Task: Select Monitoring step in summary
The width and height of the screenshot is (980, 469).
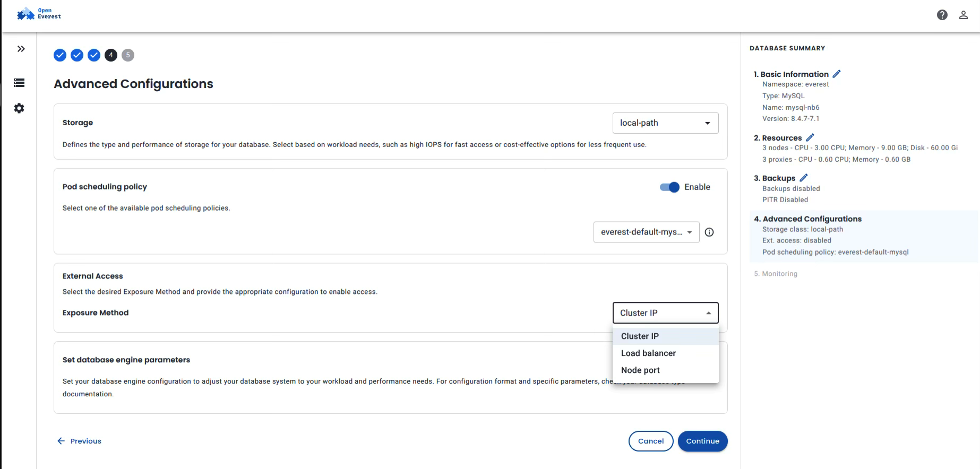Action: (x=776, y=274)
